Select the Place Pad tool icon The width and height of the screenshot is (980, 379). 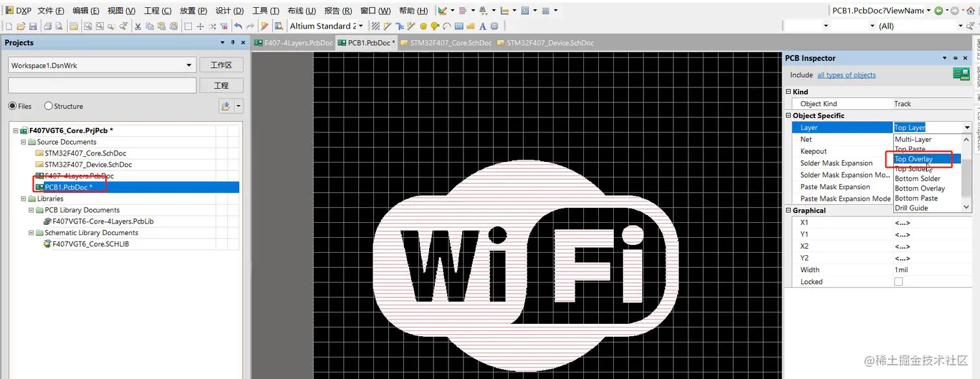click(x=423, y=26)
